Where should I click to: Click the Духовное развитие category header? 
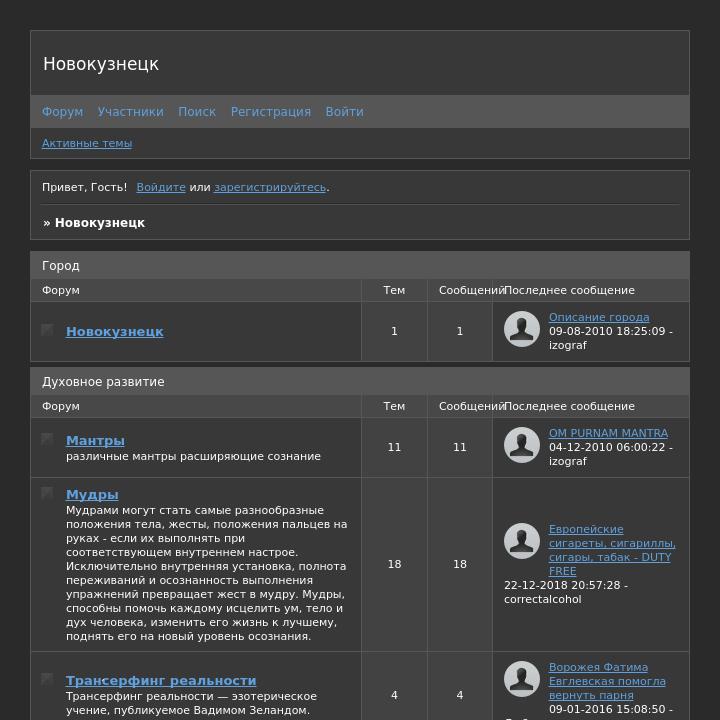[x=360, y=382]
